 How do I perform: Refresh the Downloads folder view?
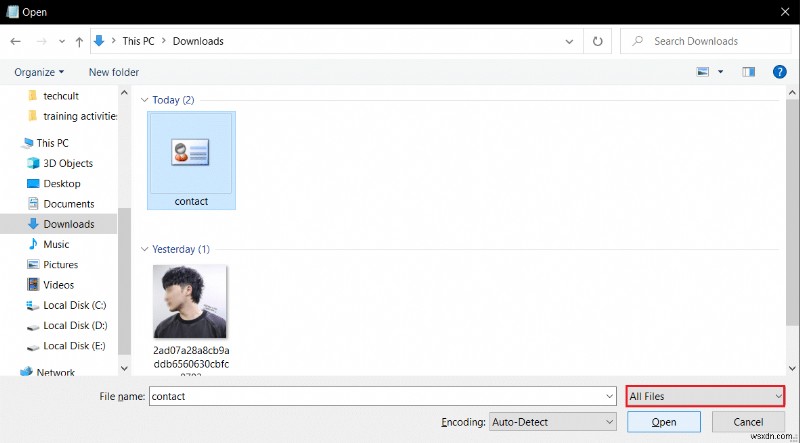pyautogui.click(x=597, y=41)
